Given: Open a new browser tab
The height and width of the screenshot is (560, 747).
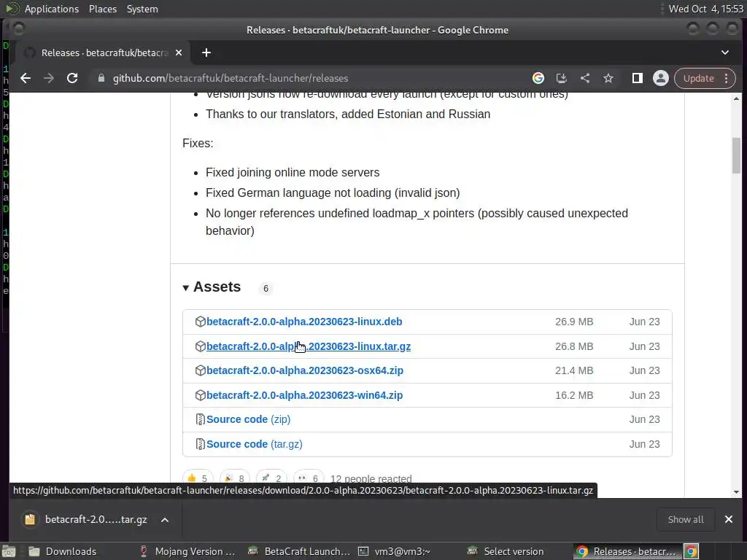Looking at the screenshot, I should (206, 52).
